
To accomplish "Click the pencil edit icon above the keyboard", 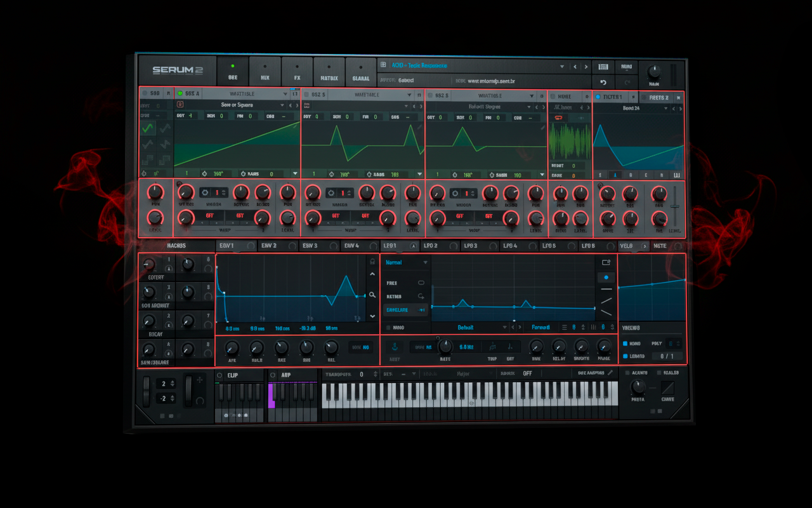I will 610,373.
